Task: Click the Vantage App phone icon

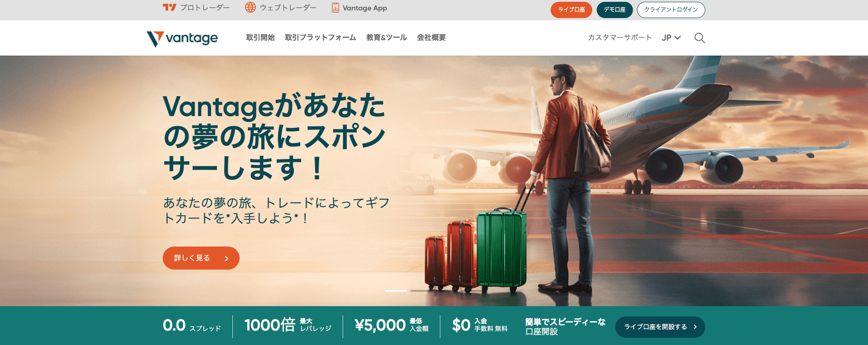Action: (x=335, y=8)
